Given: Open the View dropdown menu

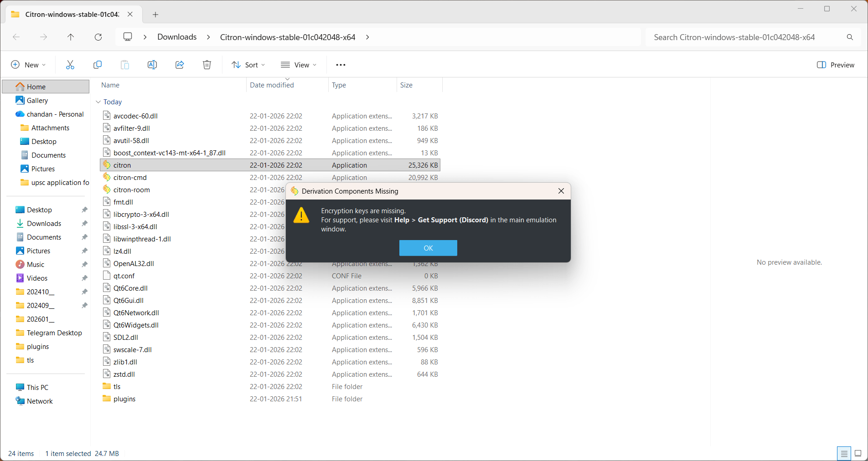Looking at the screenshot, I should click(x=299, y=65).
